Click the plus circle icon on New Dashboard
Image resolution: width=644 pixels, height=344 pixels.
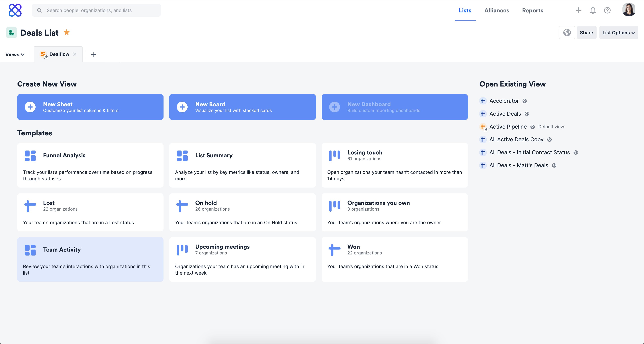coord(335,107)
